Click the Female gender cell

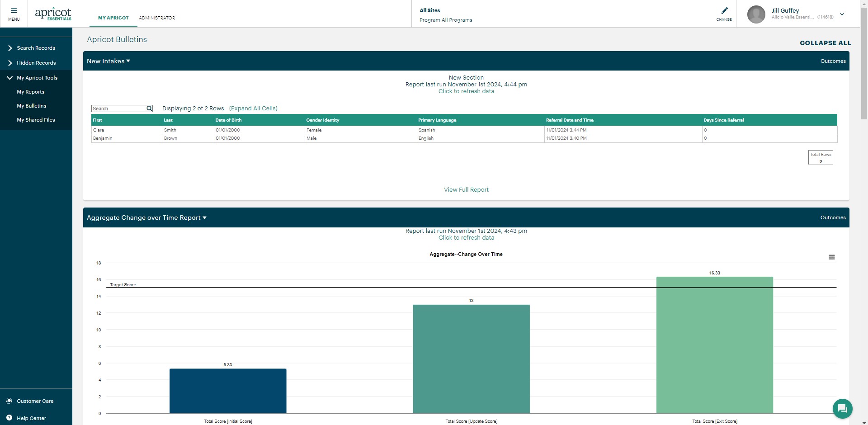click(x=361, y=130)
